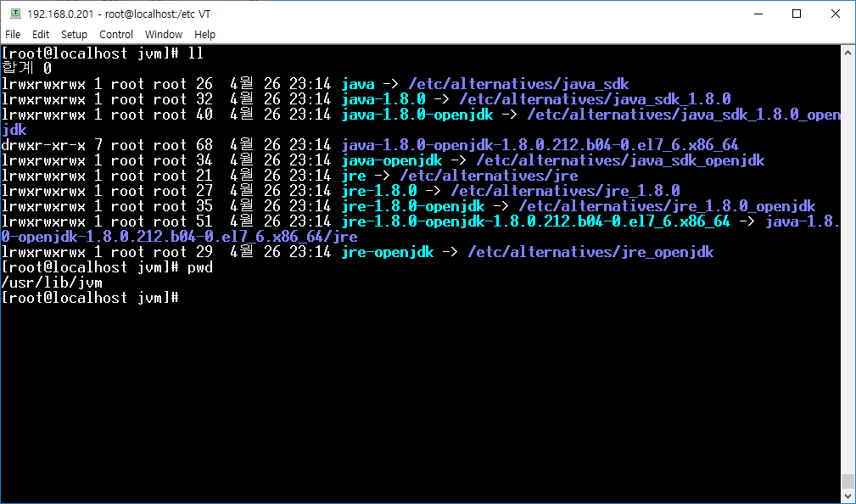Click the 'll' command text
Viewport: 856px width, 504px height.
point(195,53)
